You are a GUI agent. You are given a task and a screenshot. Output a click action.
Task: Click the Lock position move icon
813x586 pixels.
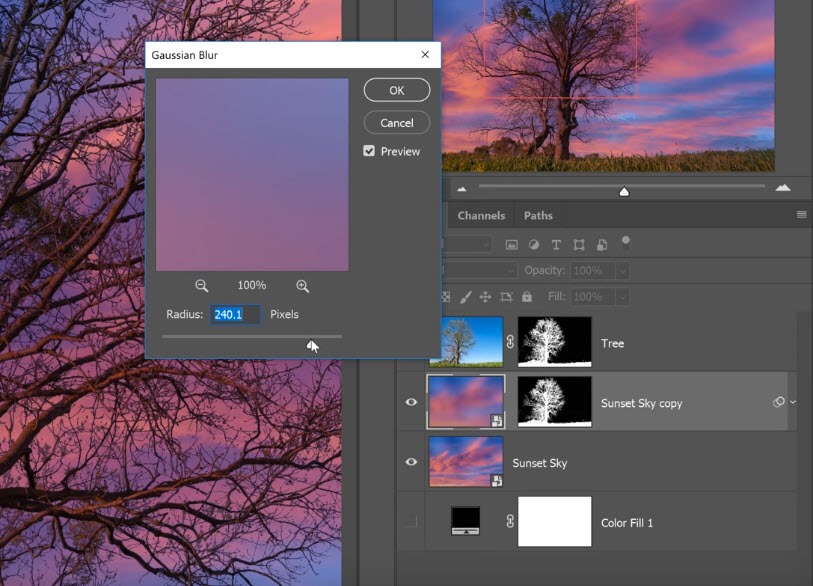click(485, 297)
